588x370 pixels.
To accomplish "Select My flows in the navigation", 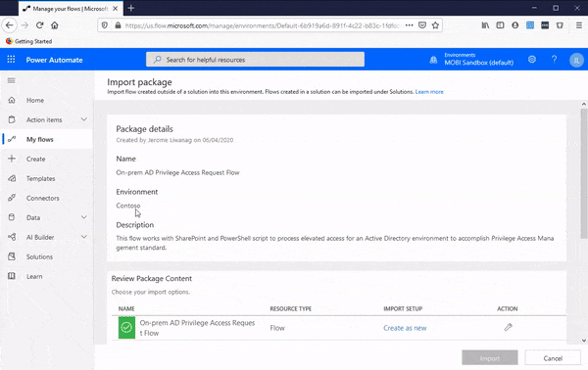I will click(x=40, y=139).
